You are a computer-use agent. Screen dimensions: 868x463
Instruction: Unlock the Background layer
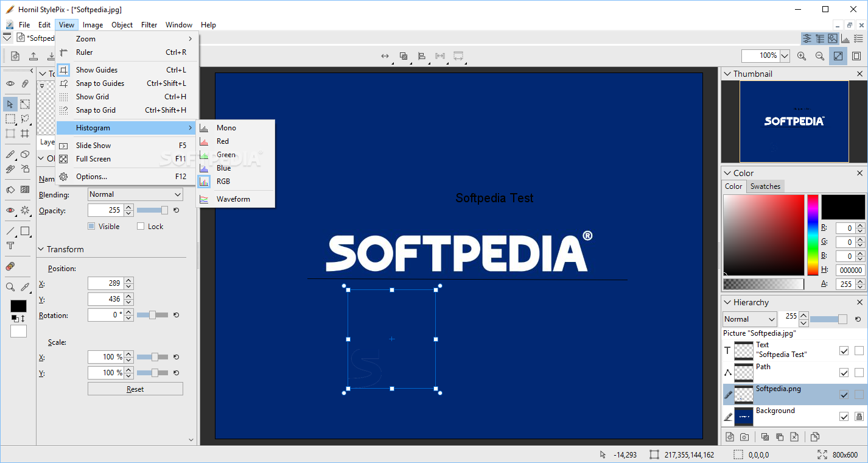[x=859, y=417]
